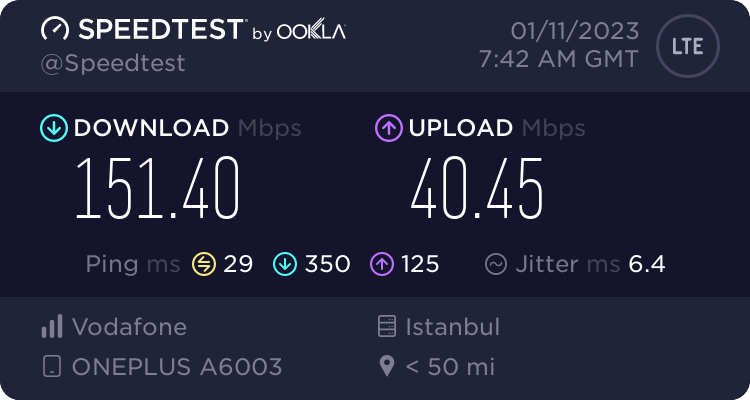The image size is (750, 400).
Task: Click the 40.45 upload speed value
Action: coord(477,189)
